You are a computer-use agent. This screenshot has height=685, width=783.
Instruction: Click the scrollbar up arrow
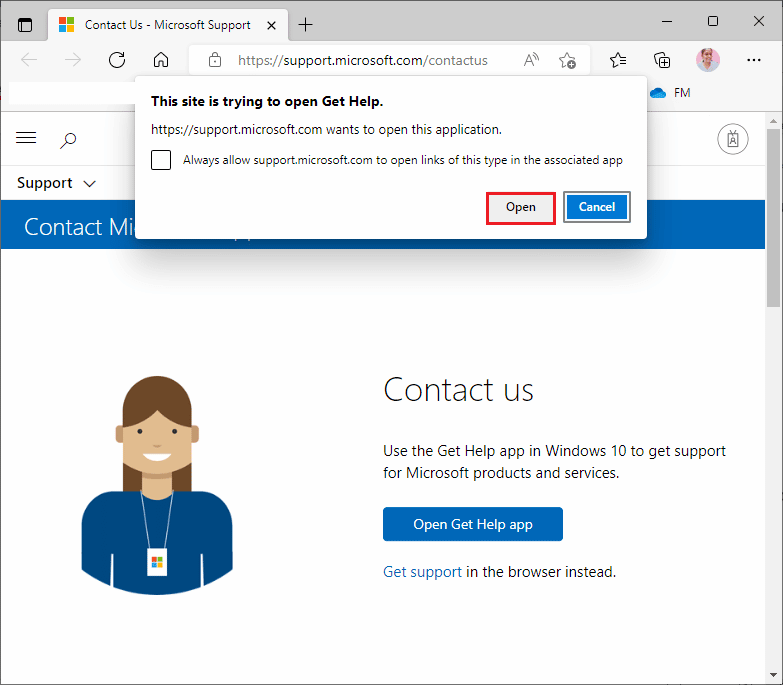point(774,121)
